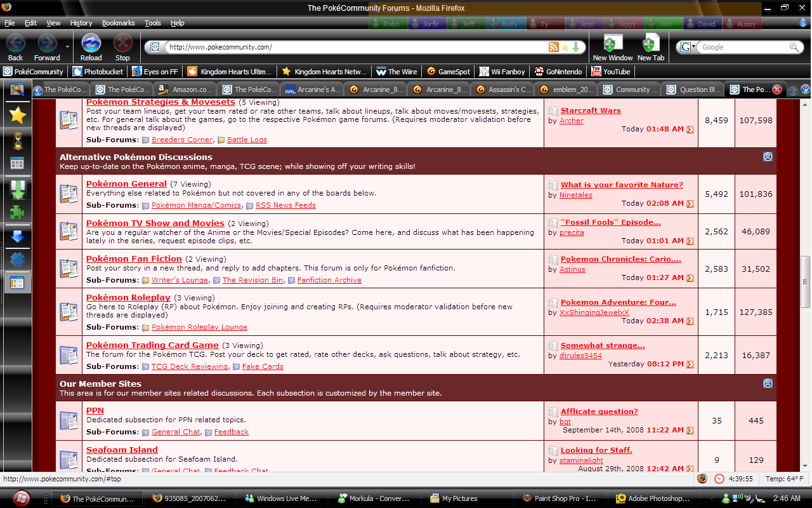Click the highlighted page layout sidebar icon
Image resolution: width=812 pixels, height=508 pixels.
coord(17,283)
